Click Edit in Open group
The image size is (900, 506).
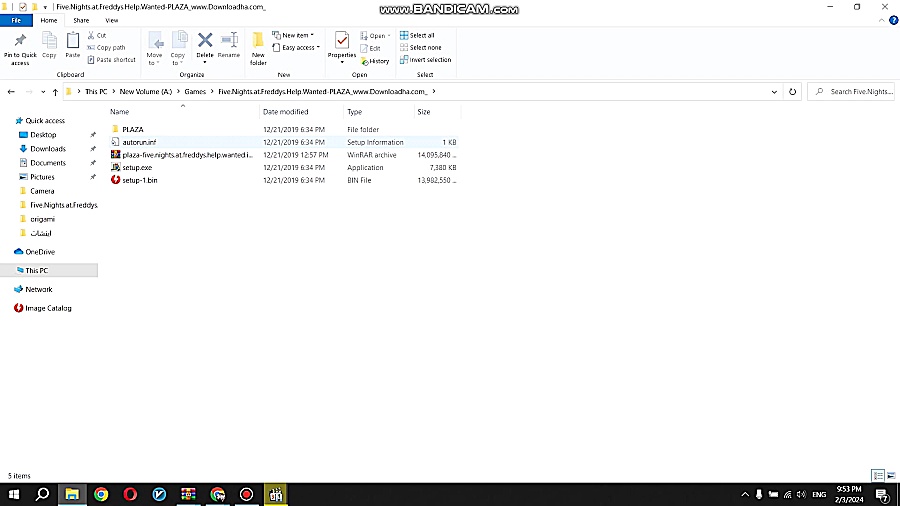pyautogui.click(x=370, y=48)
